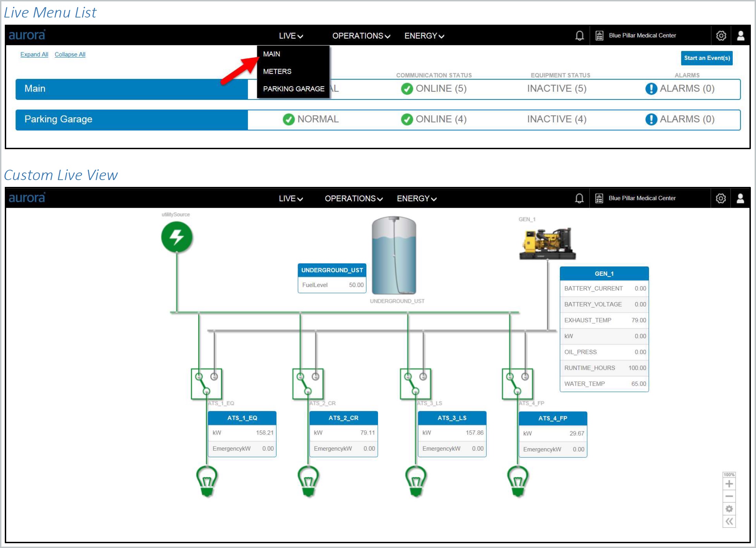756x548 pixels.
Task: Click the user profile icon in bottom navbar
Action: [x=740, y=198]
